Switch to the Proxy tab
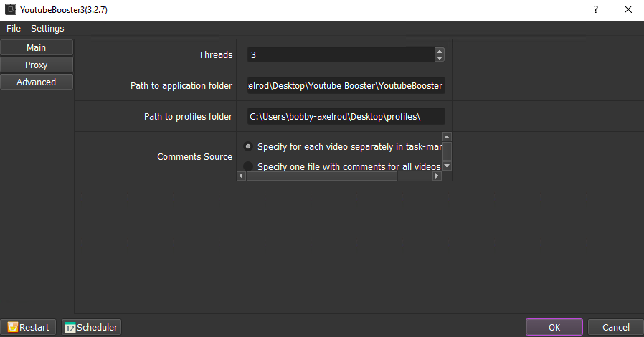644x337 pixels. (37, 65)
